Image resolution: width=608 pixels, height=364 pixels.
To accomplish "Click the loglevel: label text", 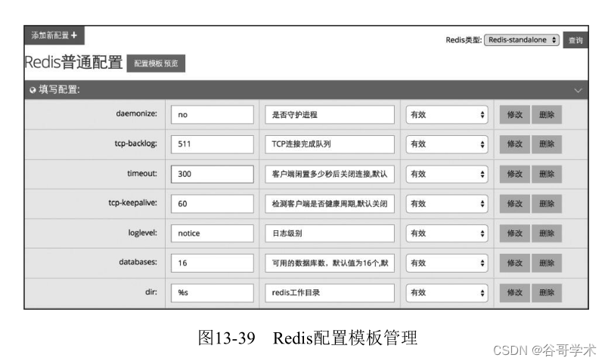I will click(x=143, y=233).
